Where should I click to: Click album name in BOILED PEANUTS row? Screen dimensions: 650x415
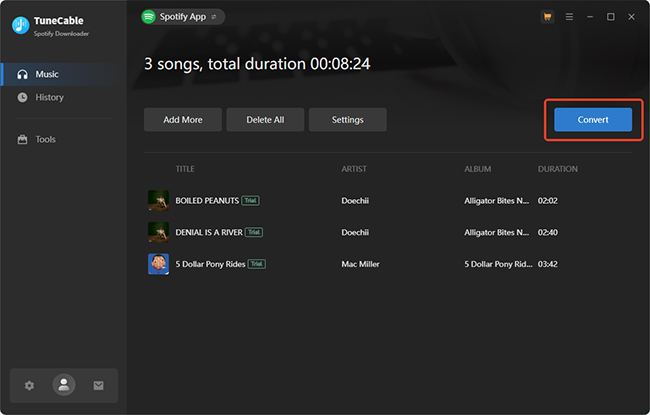[497, 201]
